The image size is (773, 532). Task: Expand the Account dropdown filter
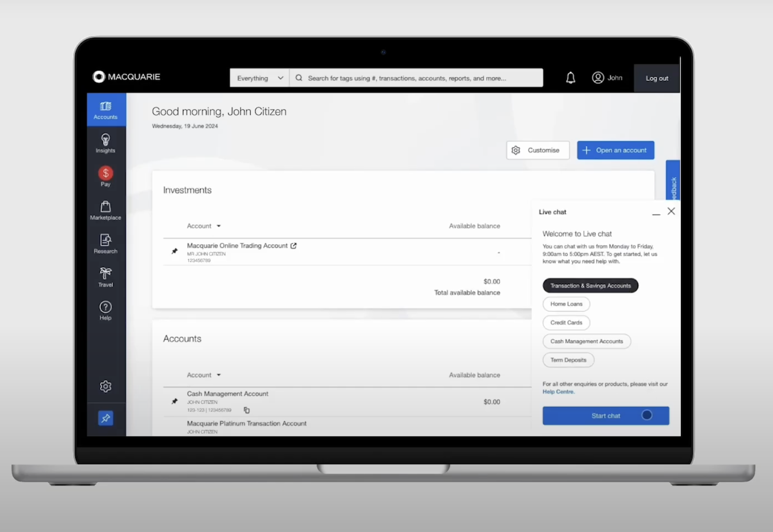[203, 225]
